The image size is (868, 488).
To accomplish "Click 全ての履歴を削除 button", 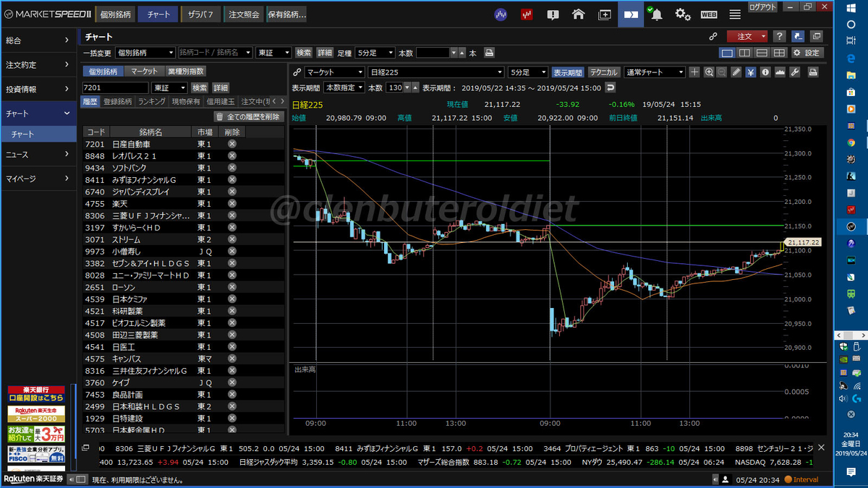I will [x=248, y=116].
